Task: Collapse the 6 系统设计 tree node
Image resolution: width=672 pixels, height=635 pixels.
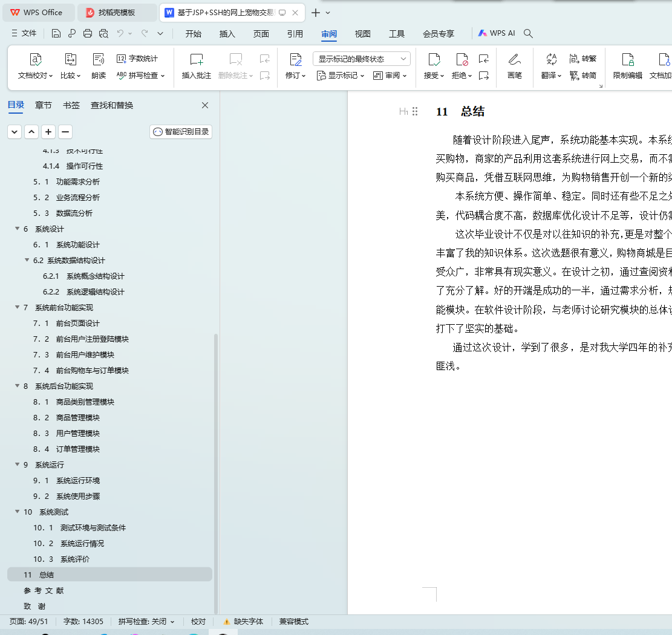Action: coord(17,229)
